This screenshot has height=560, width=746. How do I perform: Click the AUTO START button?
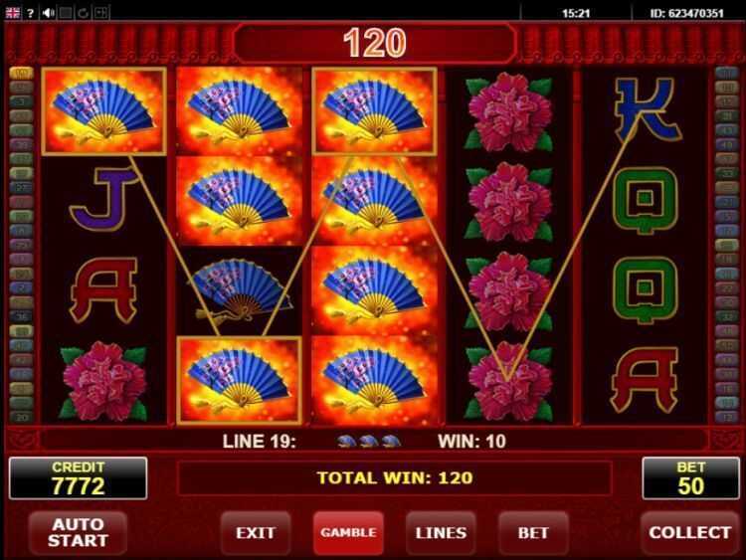coord(78,533)
